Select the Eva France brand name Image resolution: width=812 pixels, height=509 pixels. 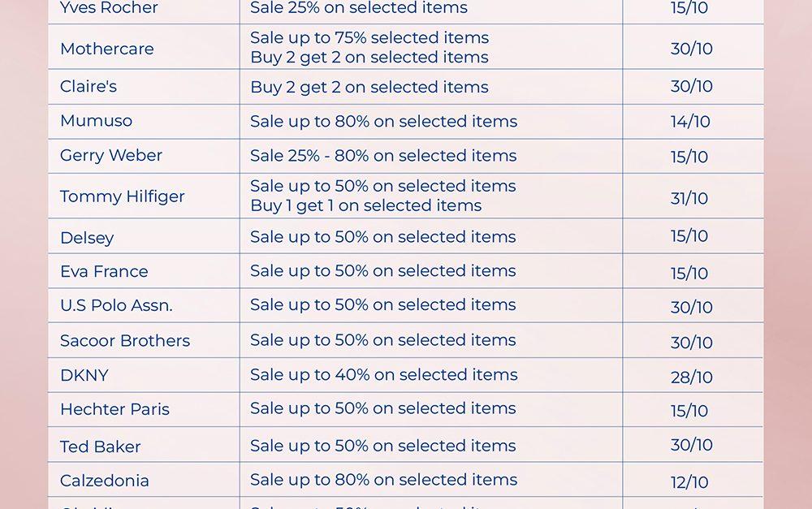tap(104, 271)
